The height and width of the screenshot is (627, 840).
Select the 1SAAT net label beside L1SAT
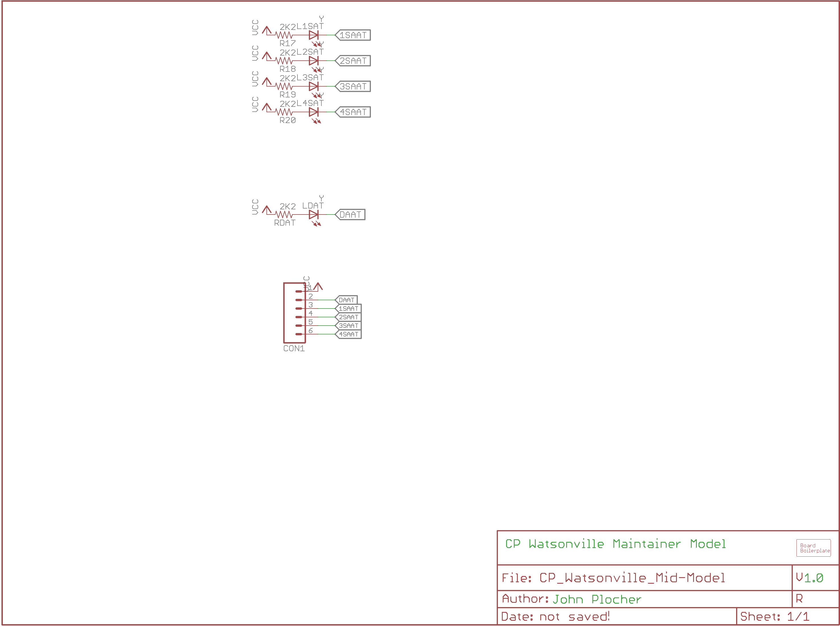pos(353,35)
